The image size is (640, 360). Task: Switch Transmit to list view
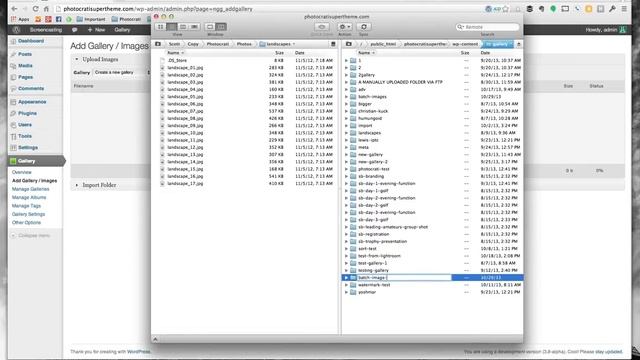(172, 27)
